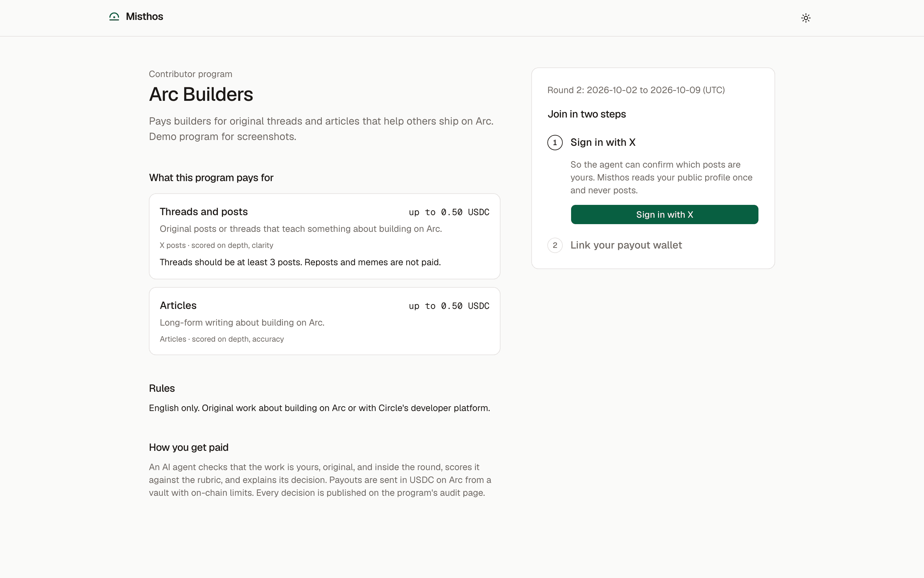Screen dimensions: 924x578
Task: Open the Misthos home link text
Action: (144, 16)
